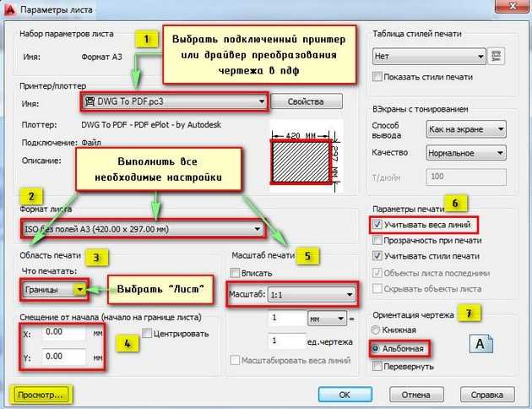Select the 'Альбомная' landscape radio button
The width and height of the screenshot is (532, 409).
tap(376, 348)
